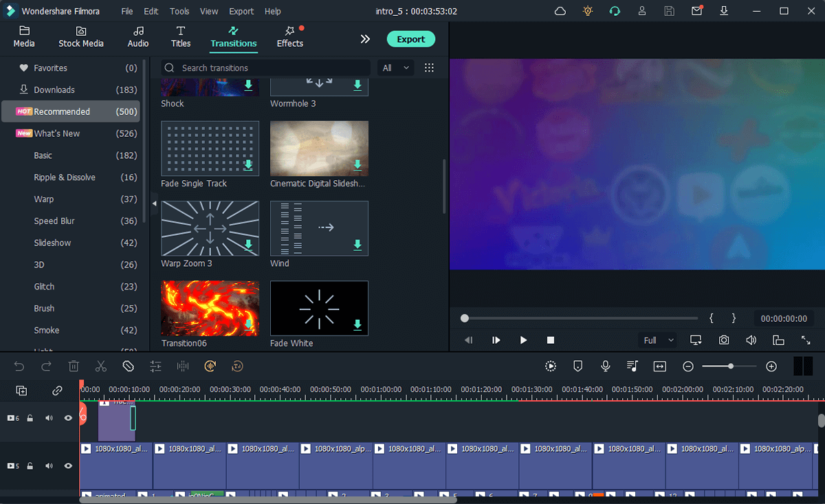This screenshot has height=504, width=825.
Task: Lock track 6 padlock icon
Action: [30, 417]
